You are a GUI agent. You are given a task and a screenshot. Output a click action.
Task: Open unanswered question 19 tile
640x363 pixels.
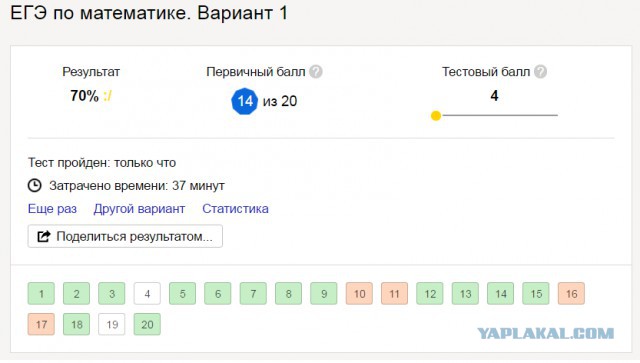[x=112, y=324]
